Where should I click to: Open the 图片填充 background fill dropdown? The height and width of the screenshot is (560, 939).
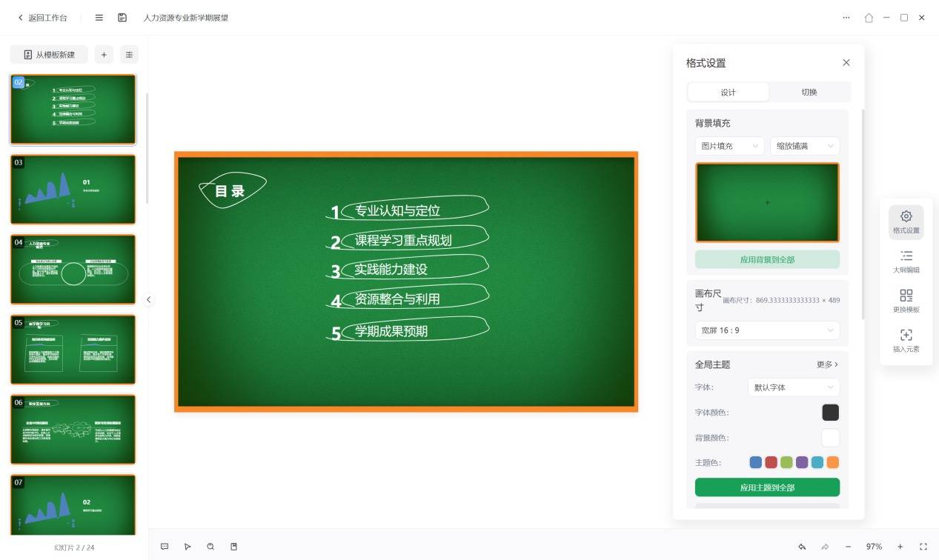click(729, 146)
